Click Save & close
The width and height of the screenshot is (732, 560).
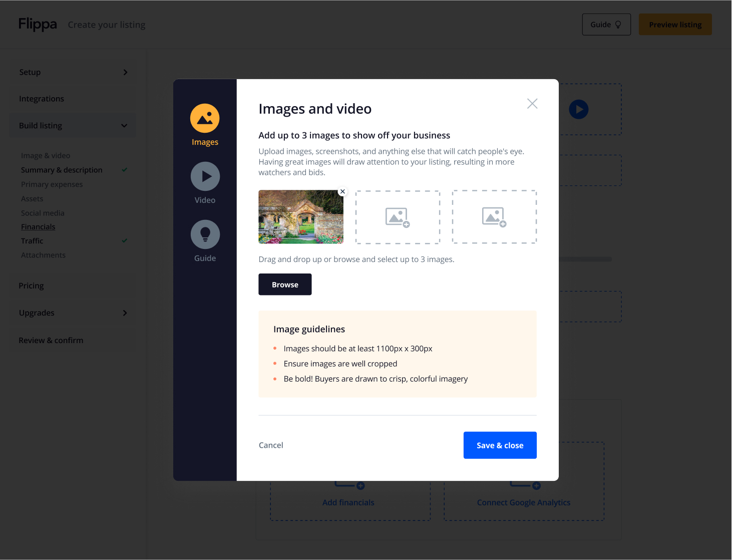click(x=500, y=445)
